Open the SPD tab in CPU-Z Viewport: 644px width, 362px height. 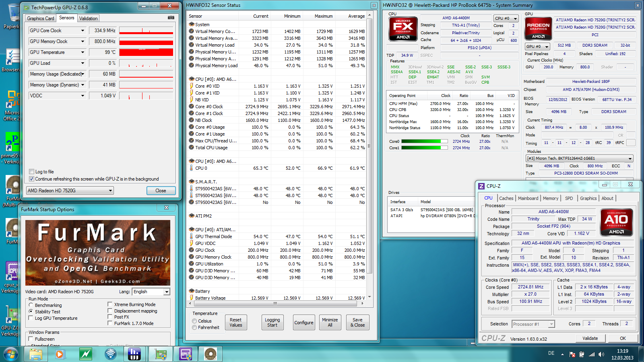coord(569,198)
